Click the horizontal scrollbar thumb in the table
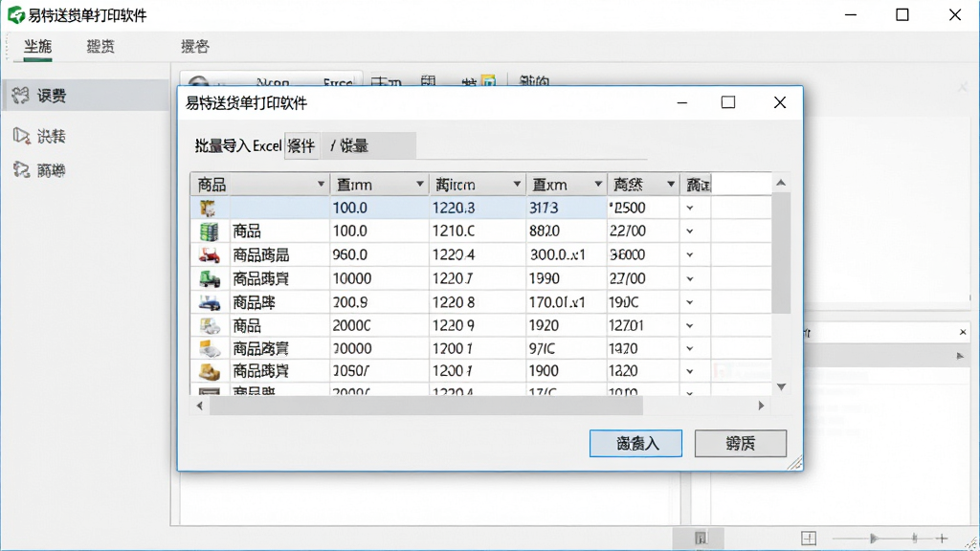Screen dimensions: 980x551 click(426, 406)
